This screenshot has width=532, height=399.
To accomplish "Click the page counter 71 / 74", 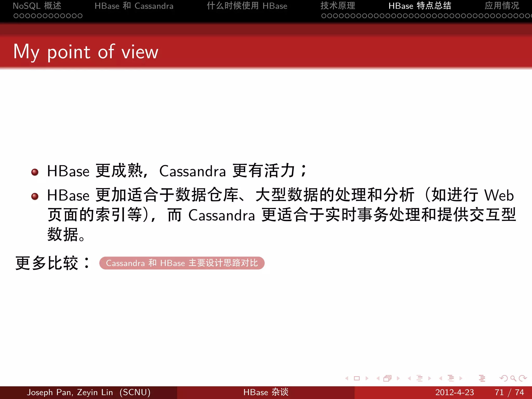I will pyautogui.click(x=509, y=392).
